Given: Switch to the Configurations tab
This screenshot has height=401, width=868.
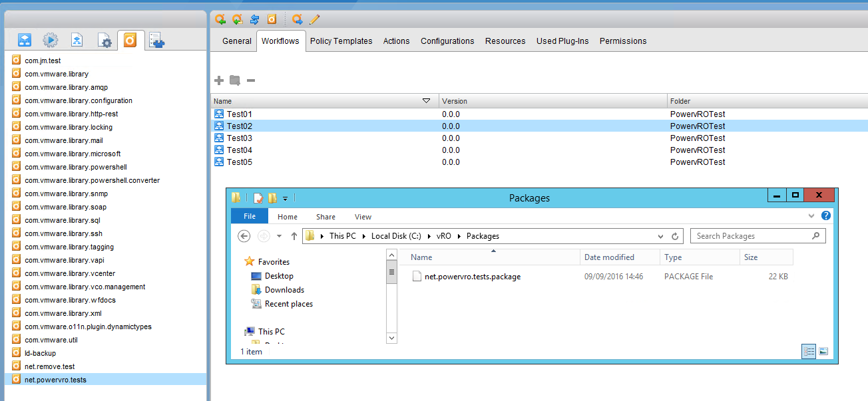Looking at the screenshot, I should [x=447, y=41].
